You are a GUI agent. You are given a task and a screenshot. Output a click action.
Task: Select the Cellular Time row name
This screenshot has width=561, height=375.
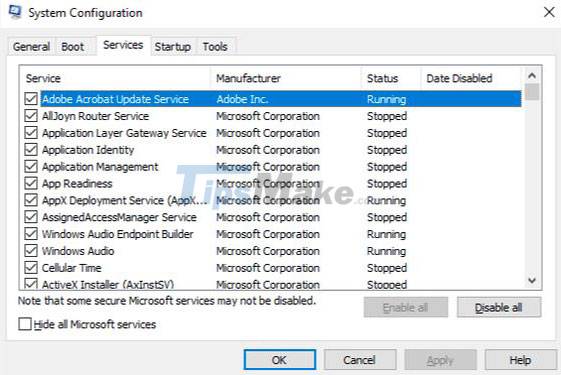pyautogui.click(x=72, y=267)
